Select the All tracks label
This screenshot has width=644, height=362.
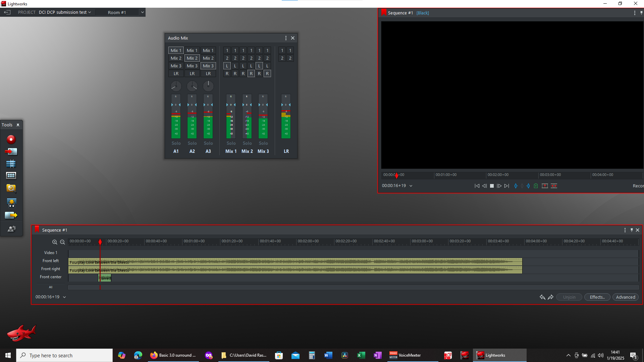click(x=51, y=287)
